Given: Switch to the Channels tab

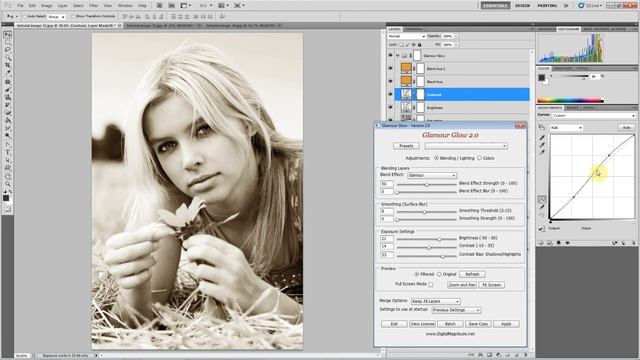Looking at the screenshot, I should (414, 29).
